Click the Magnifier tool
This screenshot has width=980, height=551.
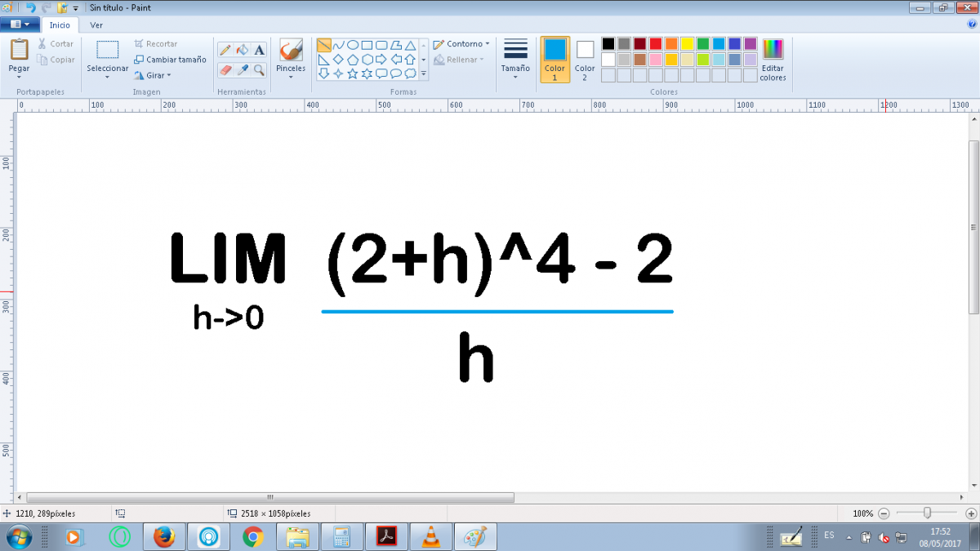pyautogui.click(x=260, y=70)
